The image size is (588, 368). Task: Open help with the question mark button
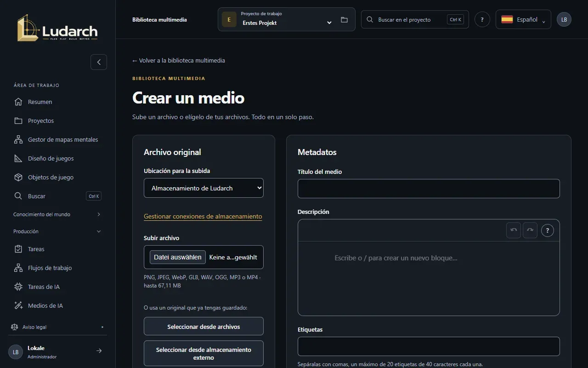point(482,19)
